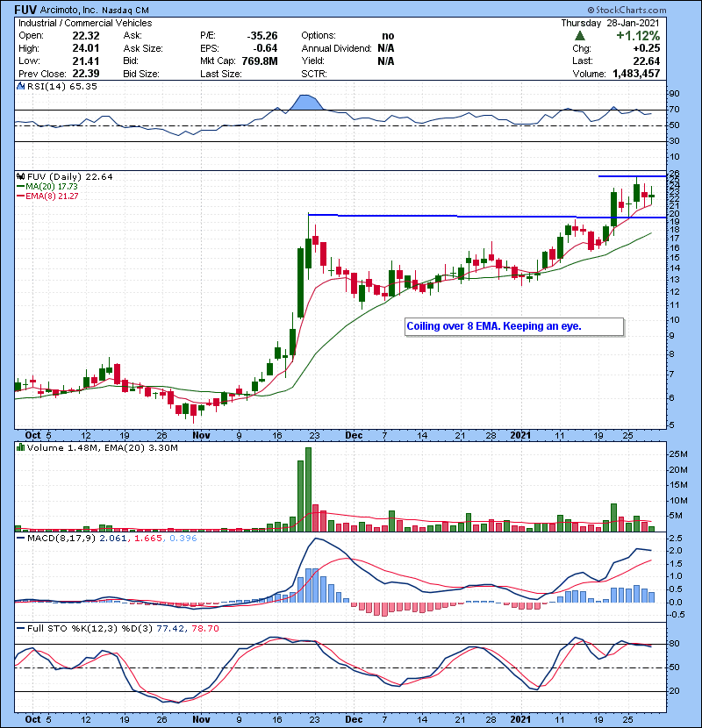This screenshot has height=728, width=702.
Task: Select the High value 24.01
Action: [x=86, y=48]
